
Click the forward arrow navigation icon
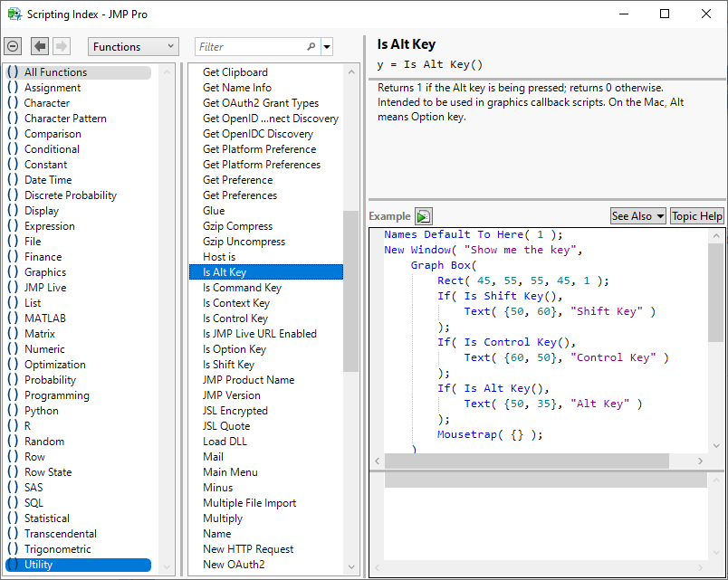[x=62, y=46]
